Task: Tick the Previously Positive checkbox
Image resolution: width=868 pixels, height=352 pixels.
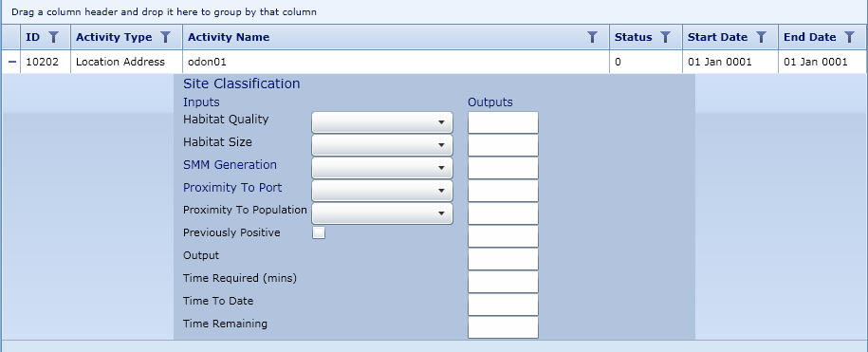Action: point(319,233)
